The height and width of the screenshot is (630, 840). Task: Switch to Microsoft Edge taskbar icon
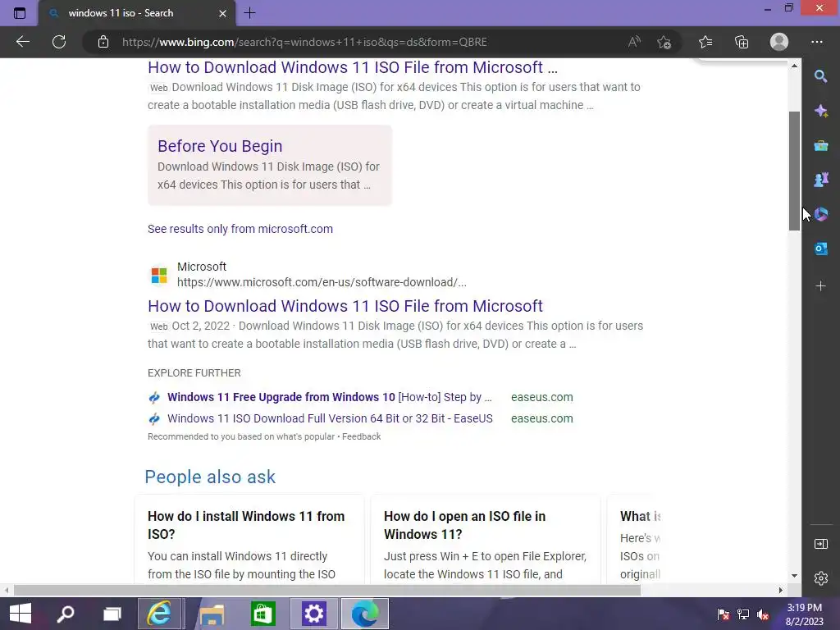(364, 614)
